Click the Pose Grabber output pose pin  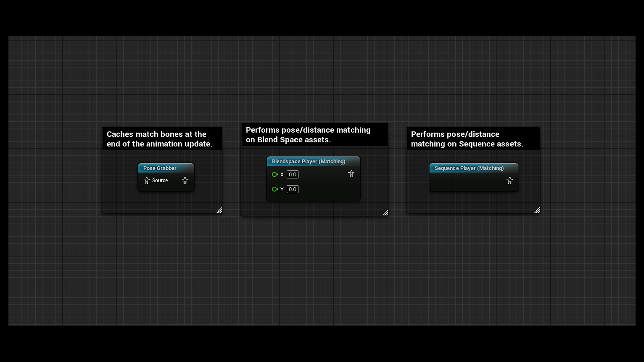185,181
